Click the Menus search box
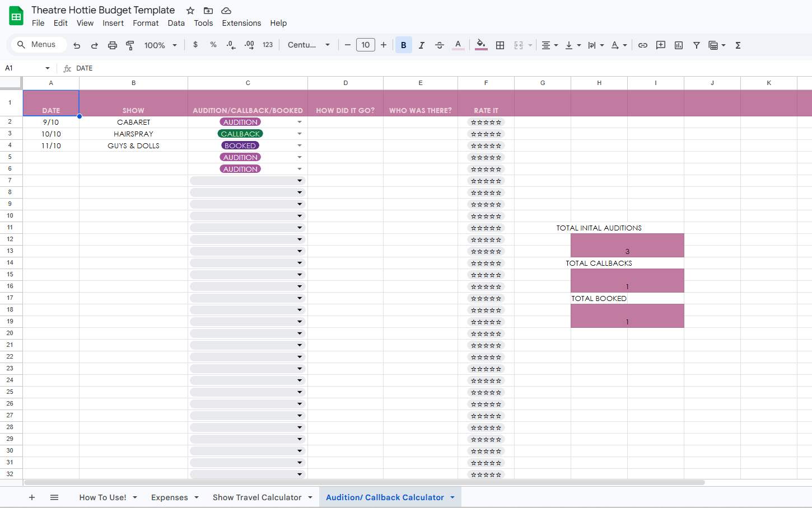This screenshot has width=812, height=508. (x=39, y=45)
